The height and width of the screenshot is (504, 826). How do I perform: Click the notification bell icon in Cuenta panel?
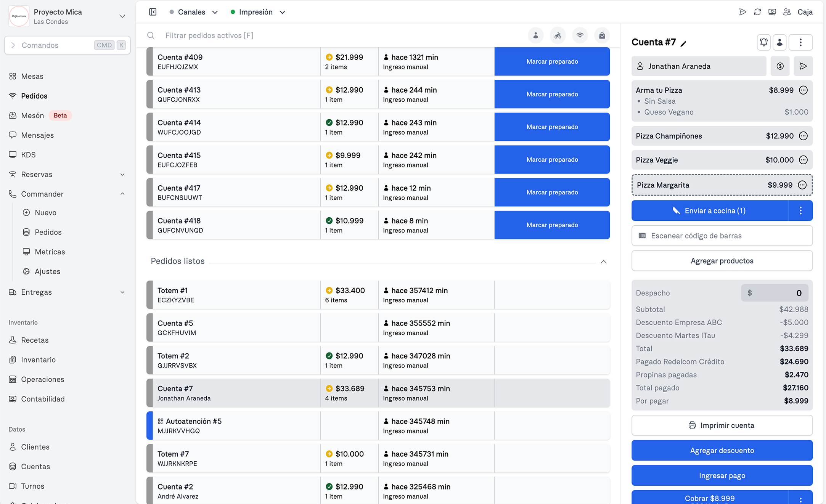(x=763, y=42)
